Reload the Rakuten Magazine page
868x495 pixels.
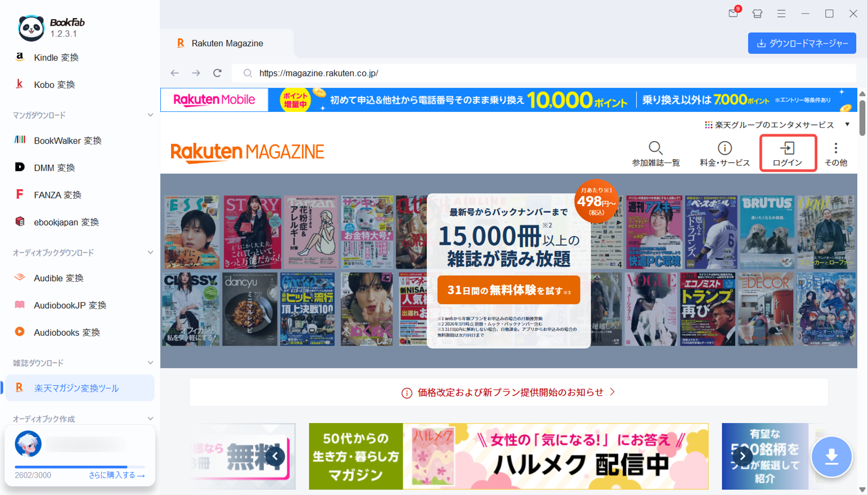217,73
